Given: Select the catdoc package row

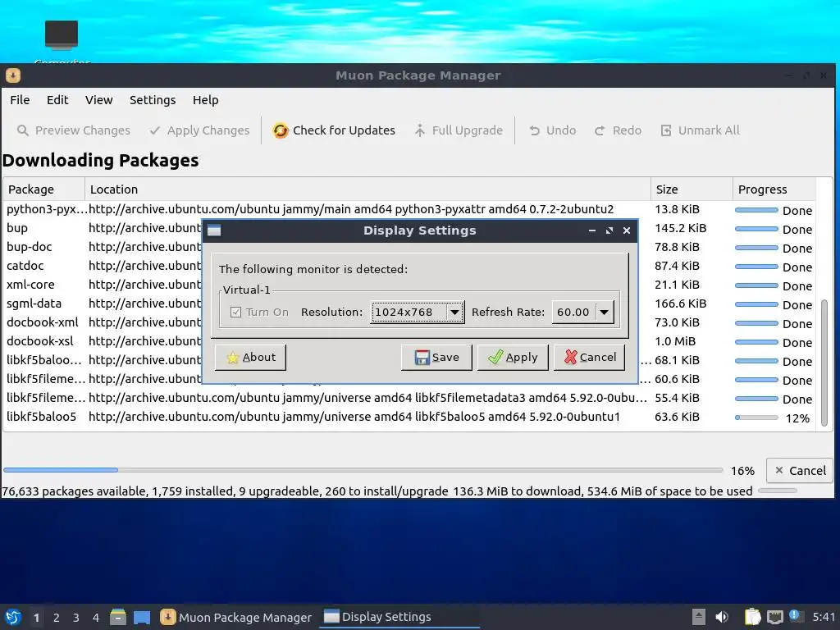Looking at the screenshot, I should pos(410,266).
